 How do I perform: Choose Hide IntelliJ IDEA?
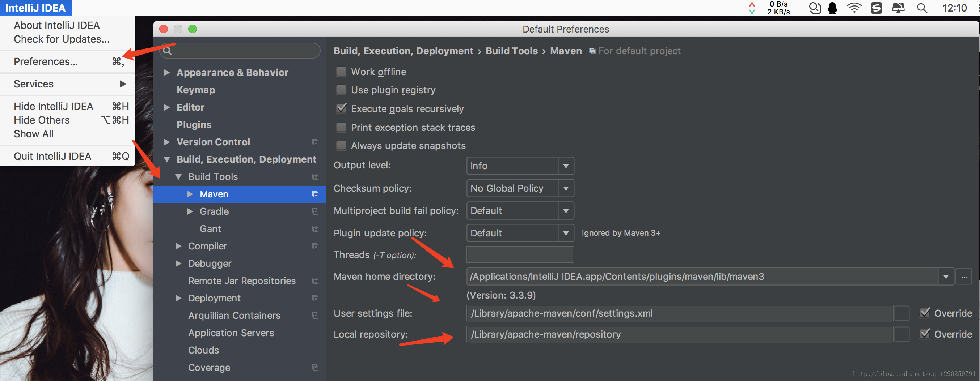click(68, 106)
